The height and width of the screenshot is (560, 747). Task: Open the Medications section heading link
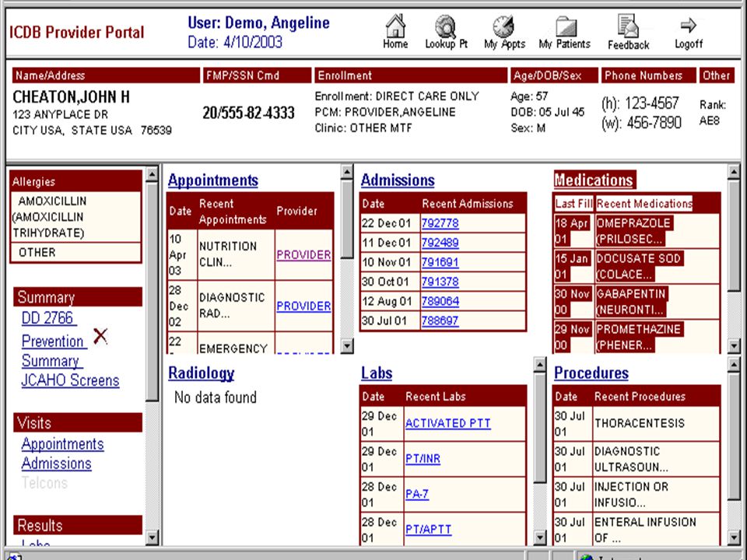tap(594, 180)
